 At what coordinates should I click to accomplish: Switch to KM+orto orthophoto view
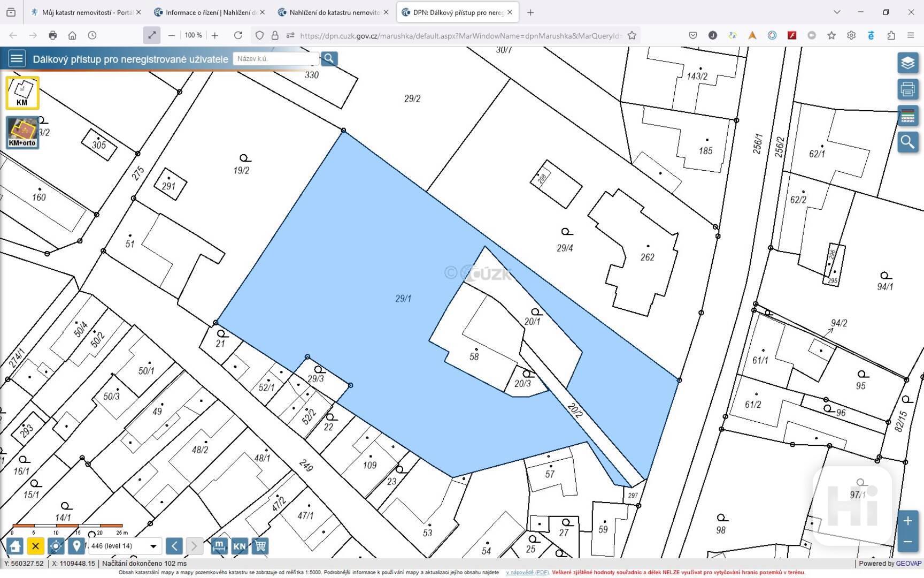click(x=22, y=132)
